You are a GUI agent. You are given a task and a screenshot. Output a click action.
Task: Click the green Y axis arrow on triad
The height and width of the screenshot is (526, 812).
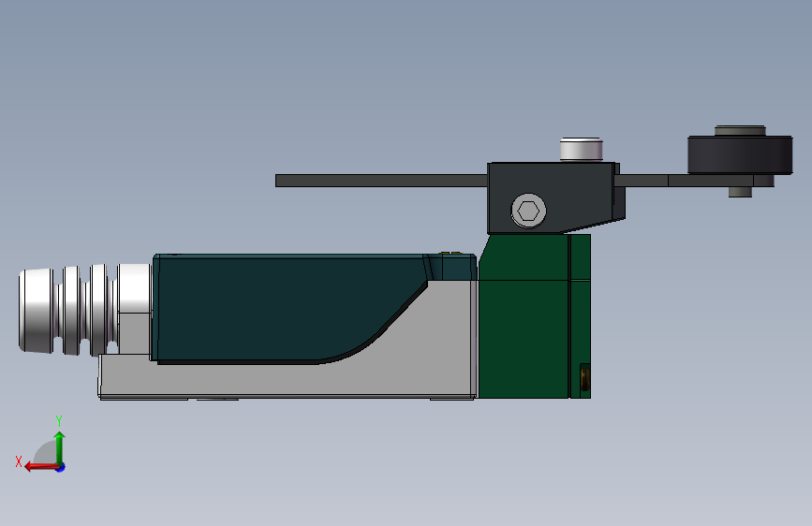[x=60, y=447]
